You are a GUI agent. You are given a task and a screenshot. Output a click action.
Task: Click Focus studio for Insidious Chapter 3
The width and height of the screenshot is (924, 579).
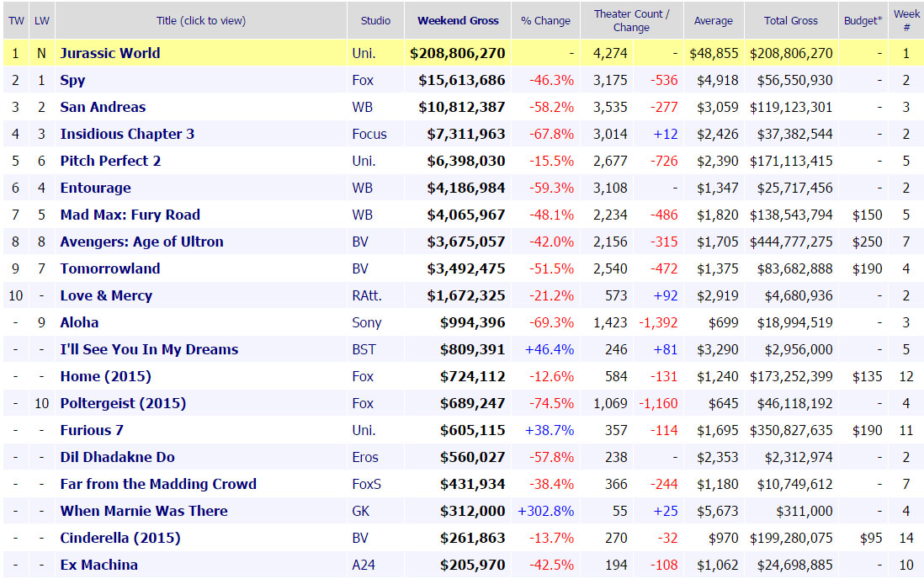pos(369,134)
